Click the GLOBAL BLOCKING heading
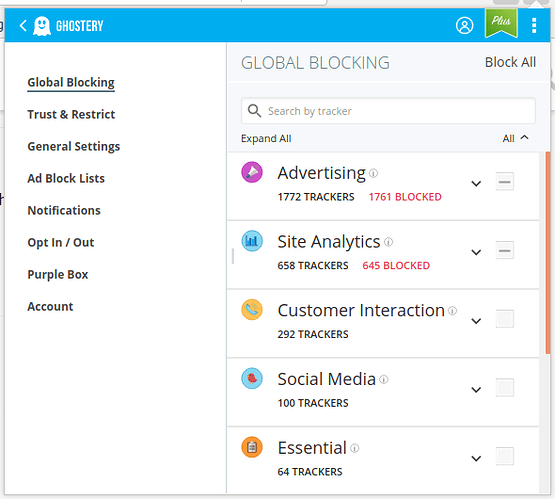Viewport: 555px width, 499px height. click(x=315, y=63)
